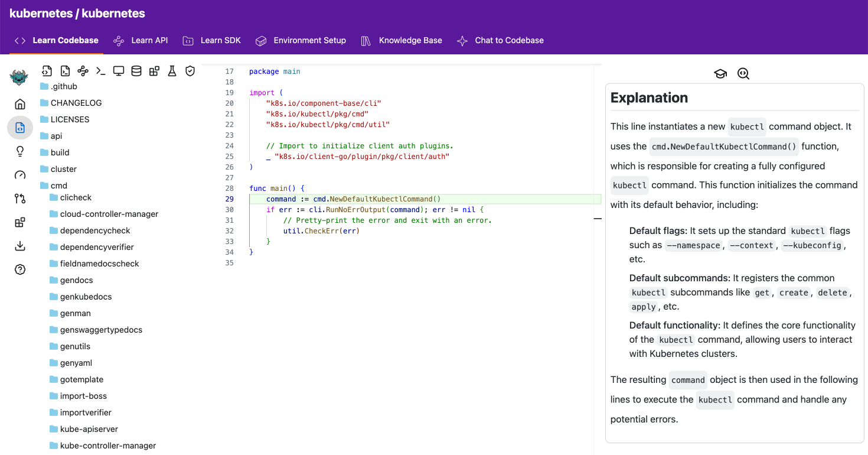Click the dragon mascot avatar
This screenshot has height=455, width=868.
19,77
